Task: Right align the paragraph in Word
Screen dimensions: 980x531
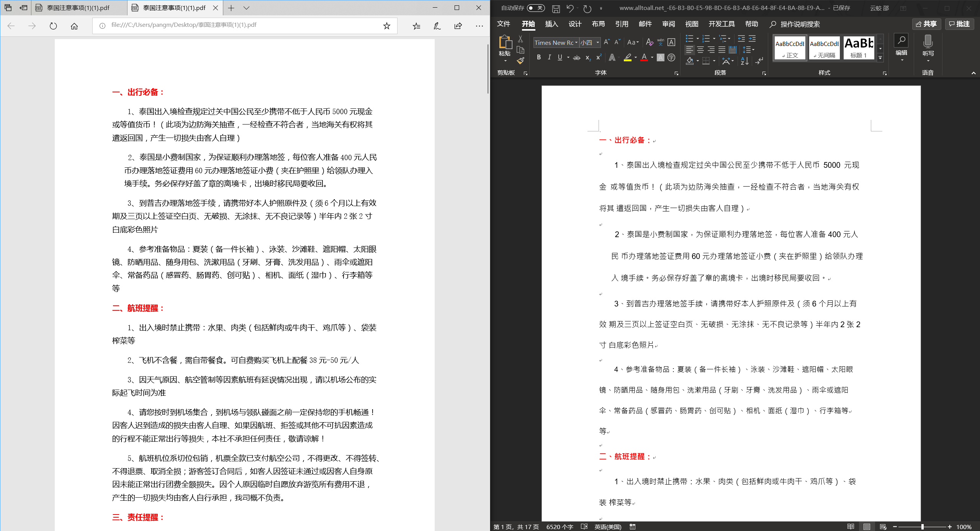Action: 711,50
